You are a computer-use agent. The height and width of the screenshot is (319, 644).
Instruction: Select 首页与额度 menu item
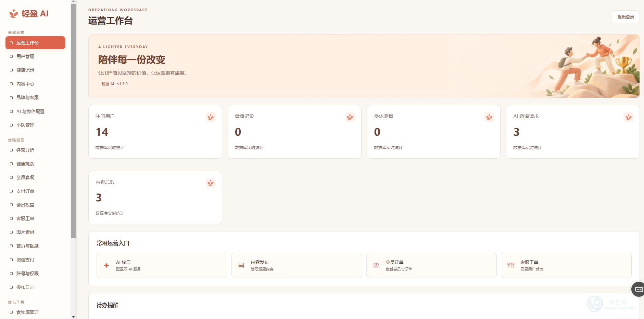pyautogui.click(x=35, y=246)
